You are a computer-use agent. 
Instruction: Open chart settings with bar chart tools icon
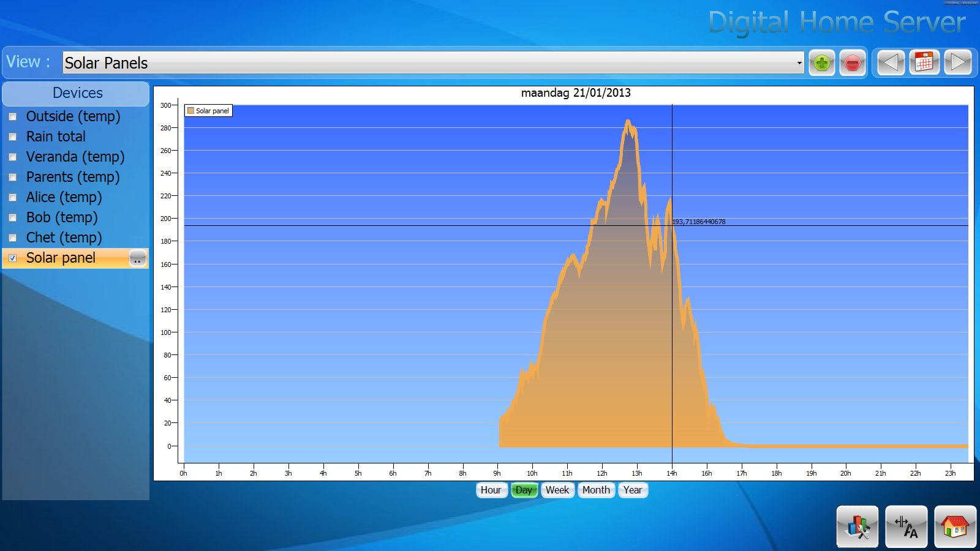click(x=858, y=527)
